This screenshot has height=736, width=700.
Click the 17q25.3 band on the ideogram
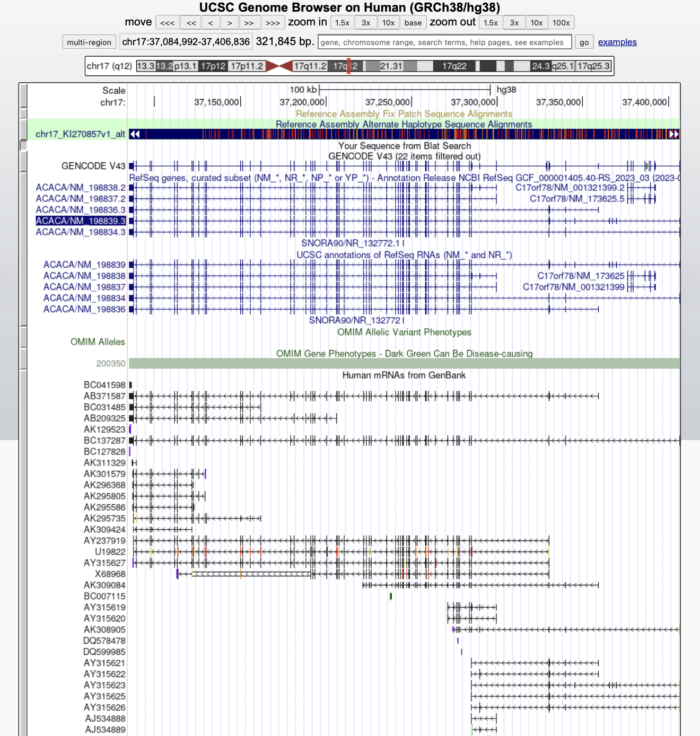pos(593,66)
